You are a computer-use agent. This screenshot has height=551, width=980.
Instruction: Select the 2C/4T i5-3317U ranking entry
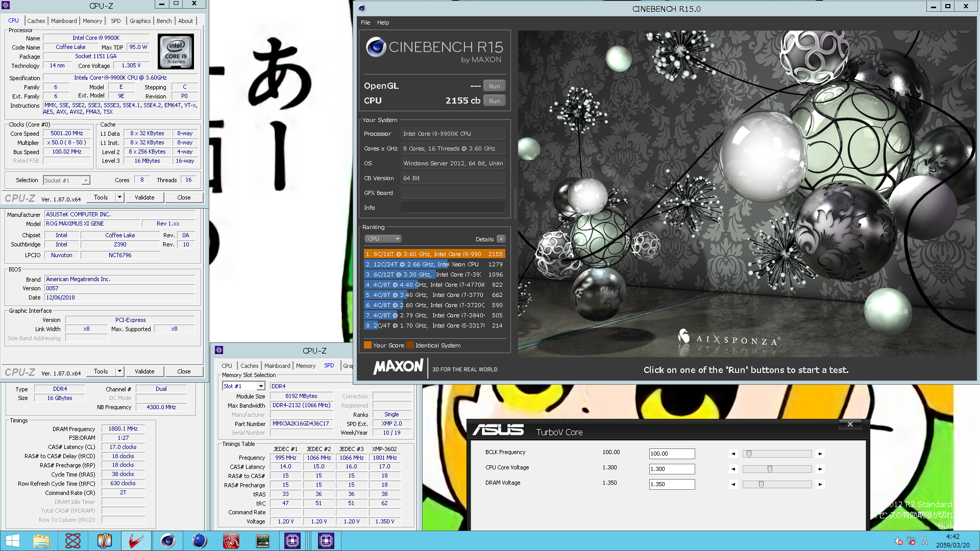click(x=434, y=325)
